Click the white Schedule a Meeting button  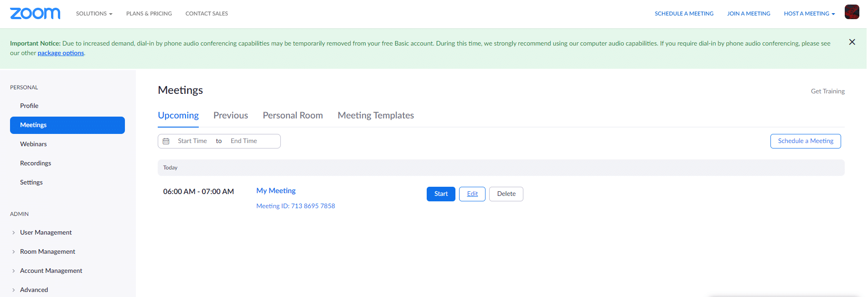[x=806, y=141]
